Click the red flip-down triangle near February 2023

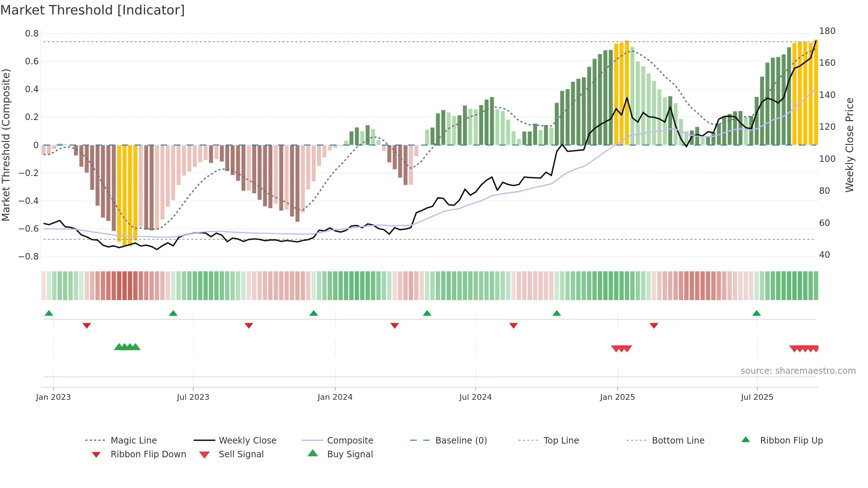click(87, 326)
